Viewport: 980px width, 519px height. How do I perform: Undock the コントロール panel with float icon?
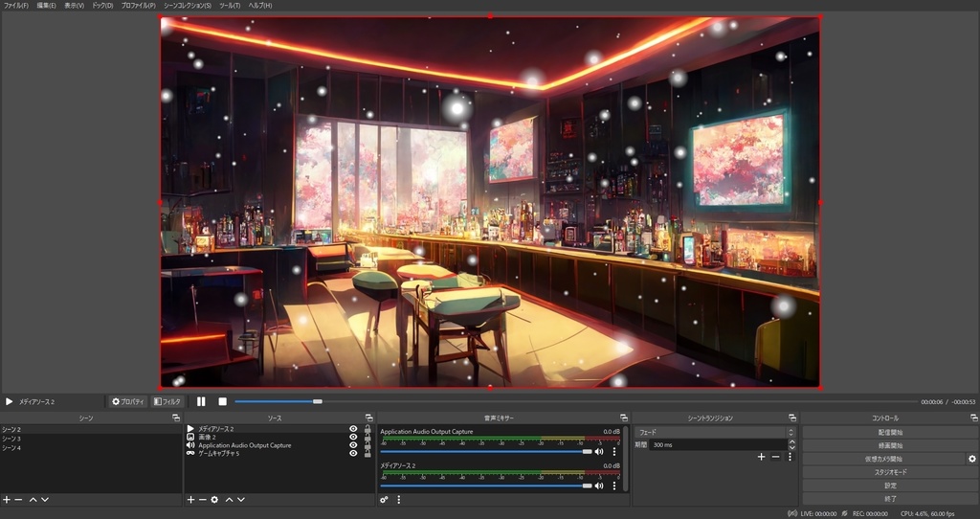(973, 417)
